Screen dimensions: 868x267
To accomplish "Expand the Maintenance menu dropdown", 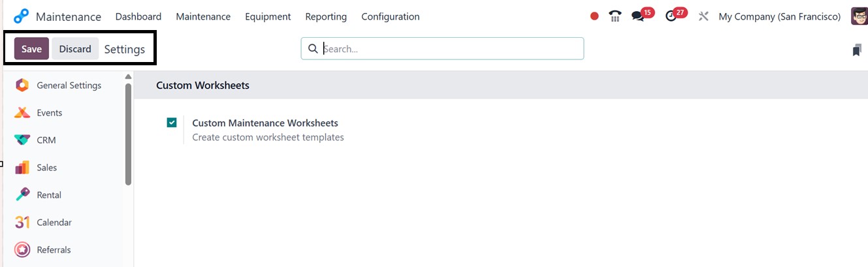I will [203, 16].
